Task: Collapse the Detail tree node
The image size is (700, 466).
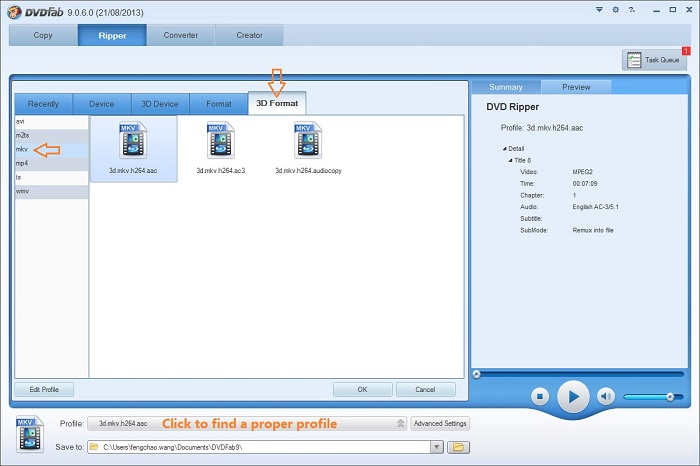Action: point(504,149)
